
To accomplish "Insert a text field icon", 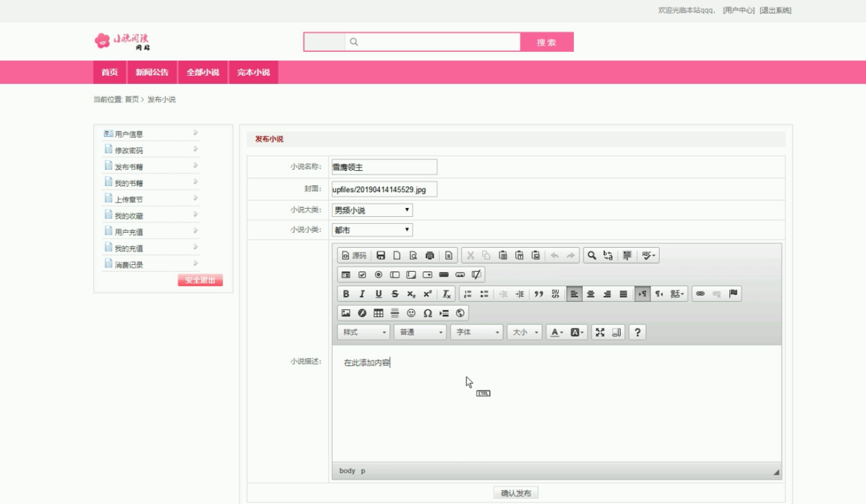I will pos(395,274).
